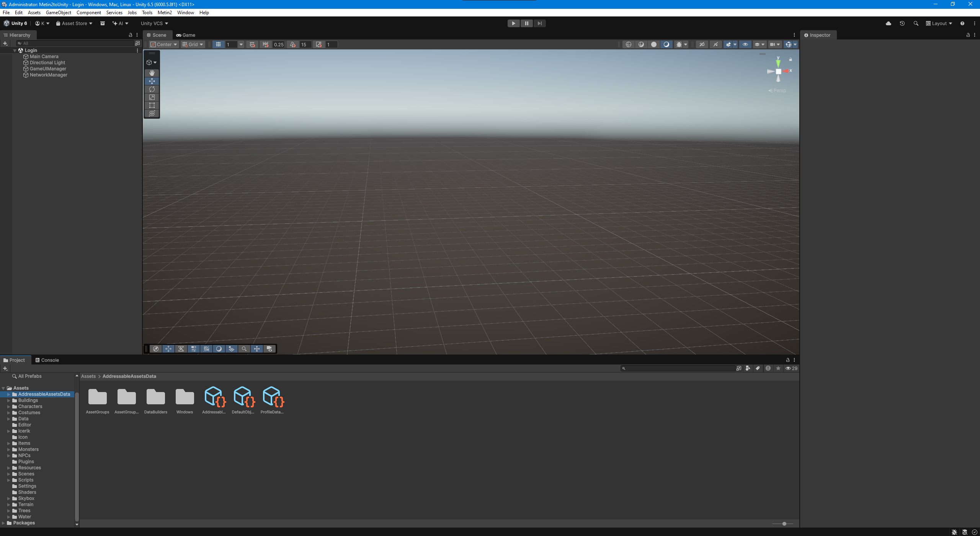980x536 pixels.
Task: Click the Hierarchy search field
Action: [x=75, y=43]
